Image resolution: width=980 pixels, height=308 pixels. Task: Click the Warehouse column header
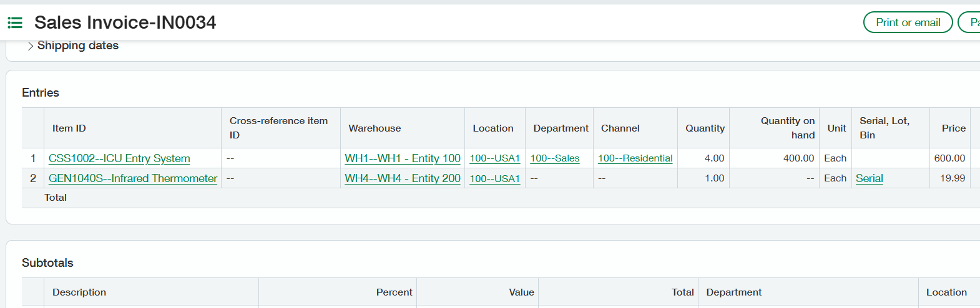point(375,128)
